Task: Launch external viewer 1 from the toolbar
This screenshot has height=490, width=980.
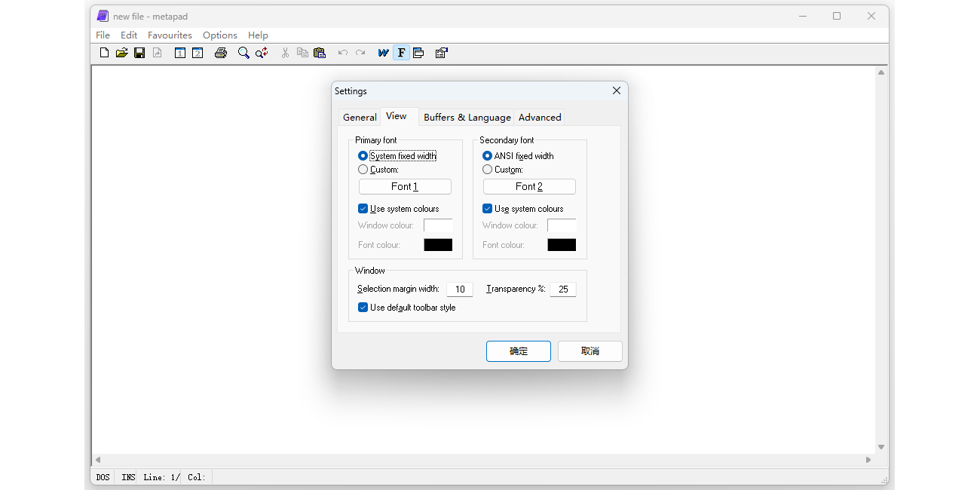Action: [180, 53]
